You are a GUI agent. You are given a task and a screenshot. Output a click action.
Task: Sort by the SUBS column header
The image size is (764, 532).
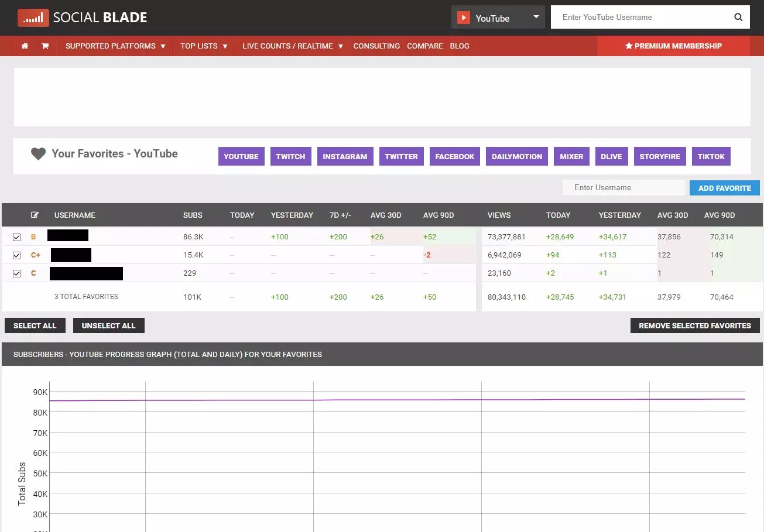(193, 215)
